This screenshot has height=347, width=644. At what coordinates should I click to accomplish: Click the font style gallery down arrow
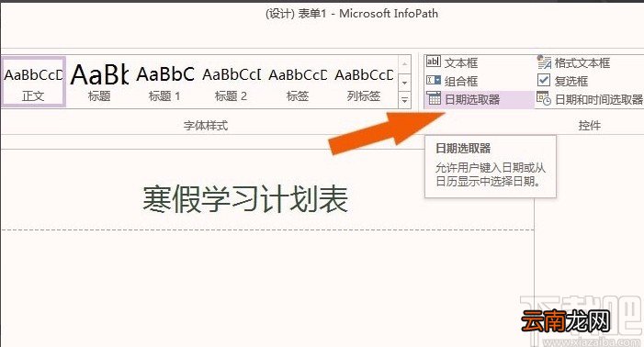coord(404,82)
